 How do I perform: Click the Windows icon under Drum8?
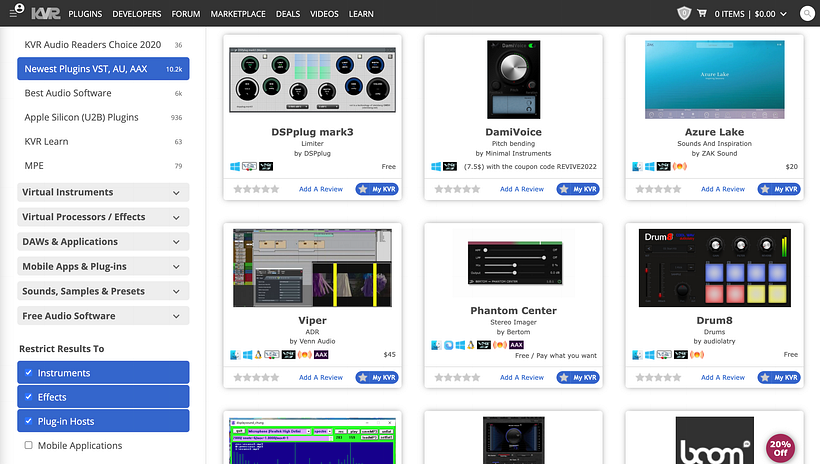[x=650, y=355]
